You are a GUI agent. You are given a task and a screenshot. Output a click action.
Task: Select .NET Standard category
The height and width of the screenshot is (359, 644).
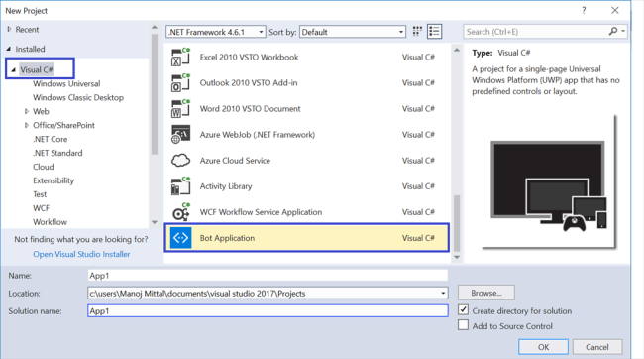tap(57, 153)
